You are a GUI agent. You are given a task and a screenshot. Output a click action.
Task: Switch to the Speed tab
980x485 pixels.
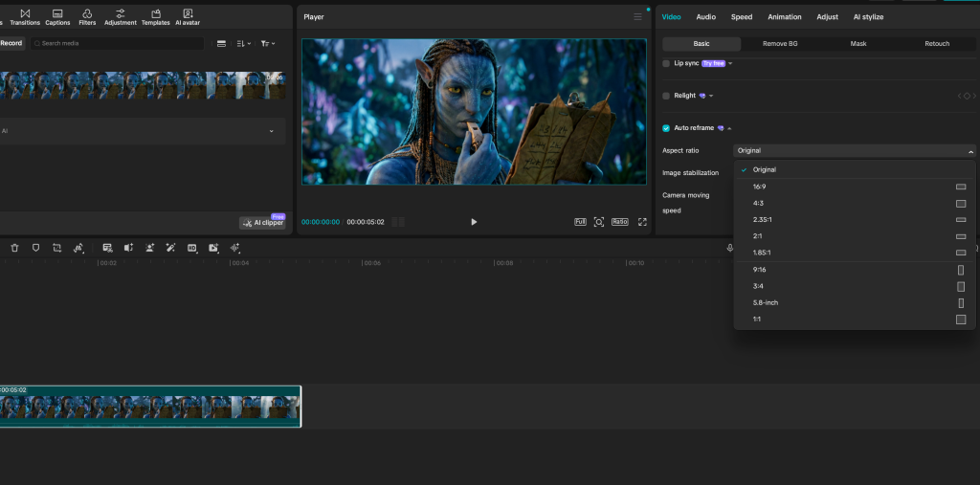click(x=742, y=17)
